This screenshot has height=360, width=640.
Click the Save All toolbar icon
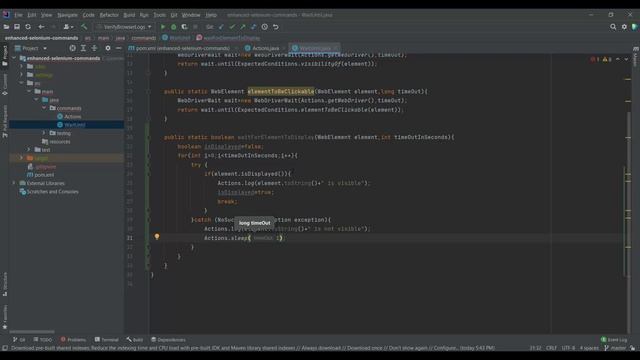[17, 27]
